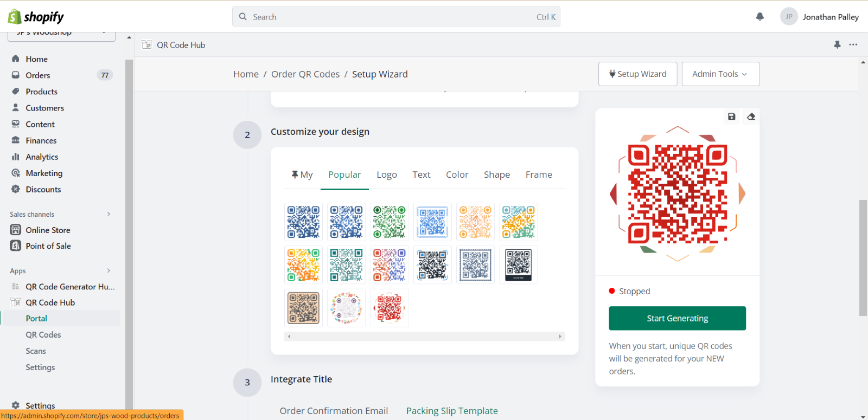868x420 pixels.
Task: Open the Shape tab
Action: [497, 175]
